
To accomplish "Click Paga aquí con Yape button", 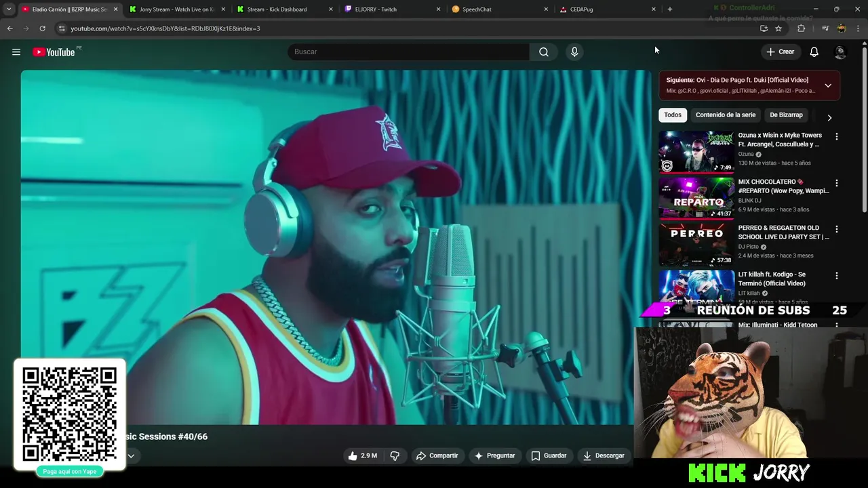I will [70, 471].
